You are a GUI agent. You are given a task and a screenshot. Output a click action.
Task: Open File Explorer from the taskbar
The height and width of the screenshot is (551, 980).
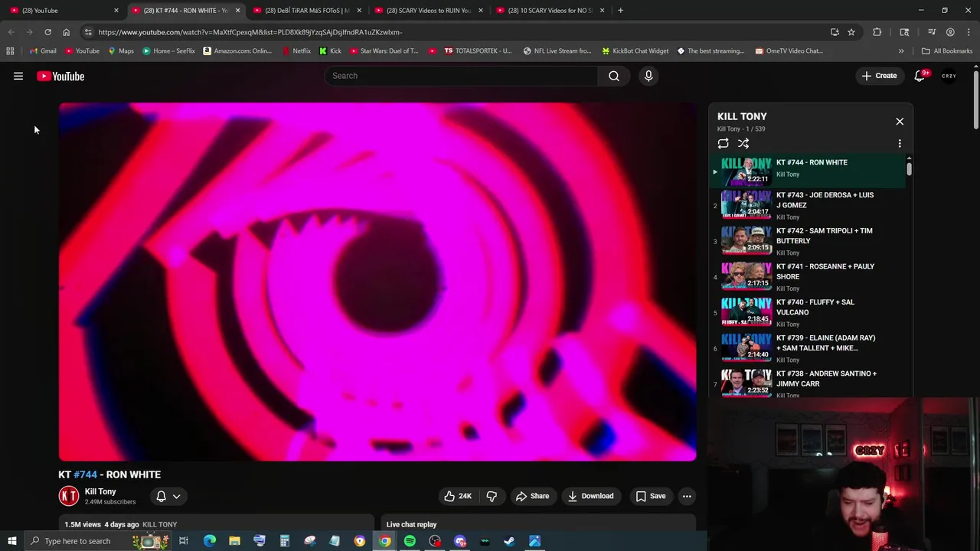click(x=234, y=541)
